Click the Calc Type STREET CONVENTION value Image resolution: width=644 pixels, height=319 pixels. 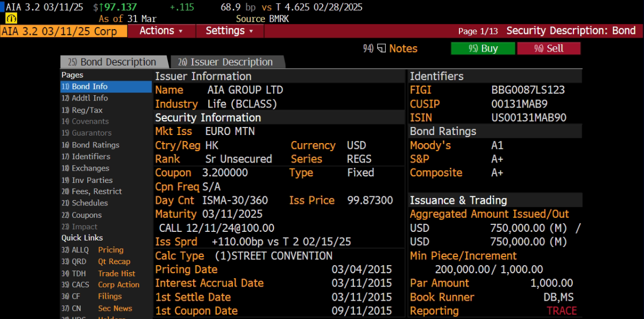(273, 256)
